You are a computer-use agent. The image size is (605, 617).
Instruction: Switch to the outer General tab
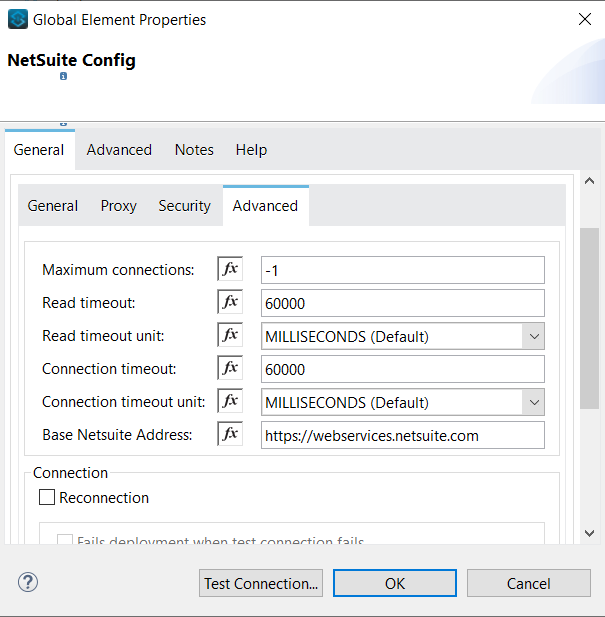click(39, 150)
